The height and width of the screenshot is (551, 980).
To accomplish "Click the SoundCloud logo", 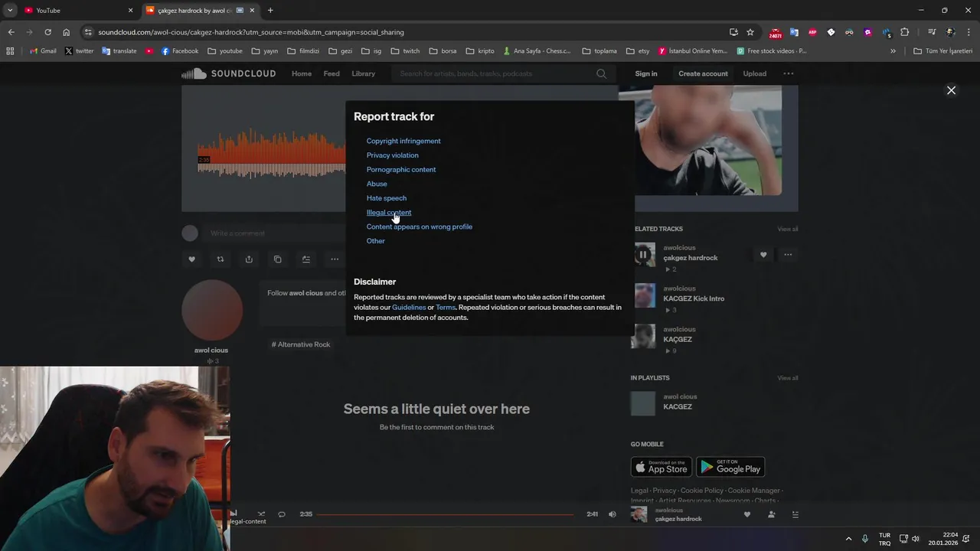I will coord(228,73).
